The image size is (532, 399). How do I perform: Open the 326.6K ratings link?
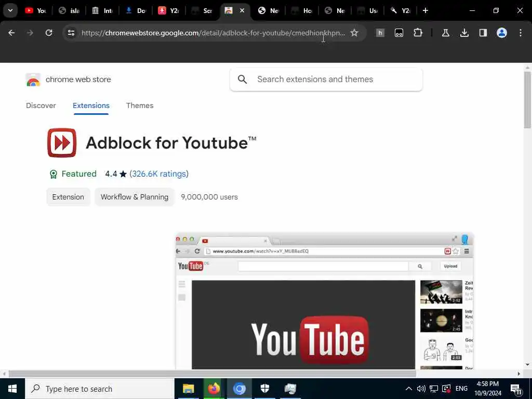[159, 174]
